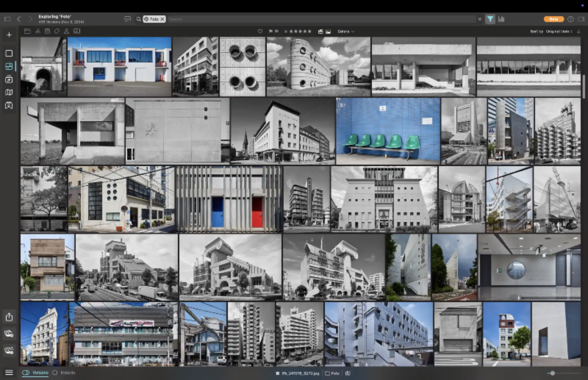Image resolution: width=588 pixels, height=380 pixels.
Task: Click the plus add button in sidebar
Action: point(9,35)
